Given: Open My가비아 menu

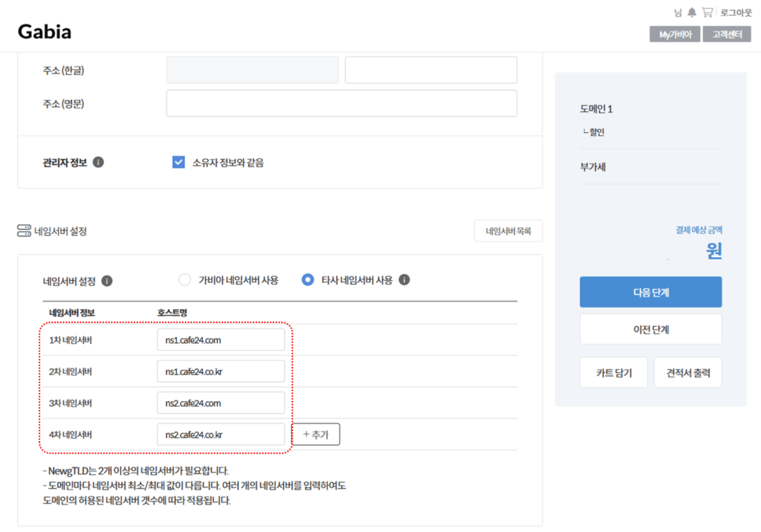Looking at the screenshot, I should [675, 34].
